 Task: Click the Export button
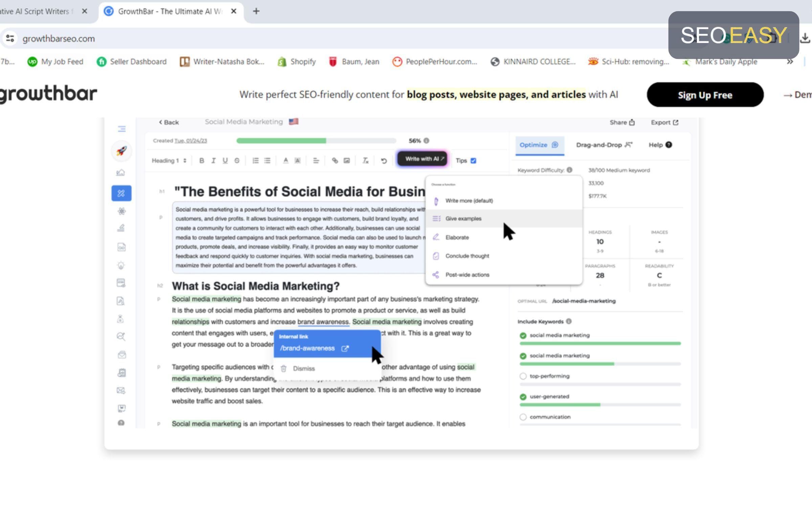point(664,122)
